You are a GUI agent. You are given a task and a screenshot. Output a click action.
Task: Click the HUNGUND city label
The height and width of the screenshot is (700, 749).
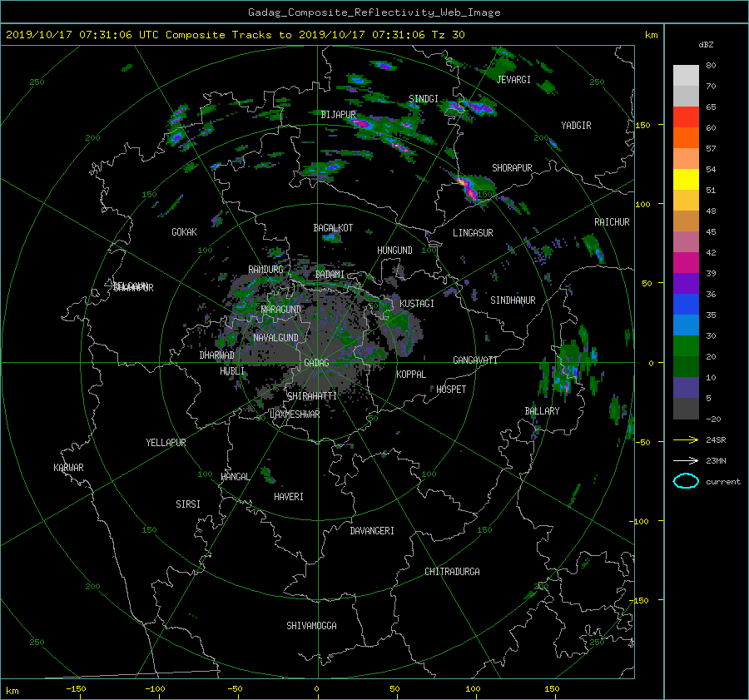[x=394, y=251]
